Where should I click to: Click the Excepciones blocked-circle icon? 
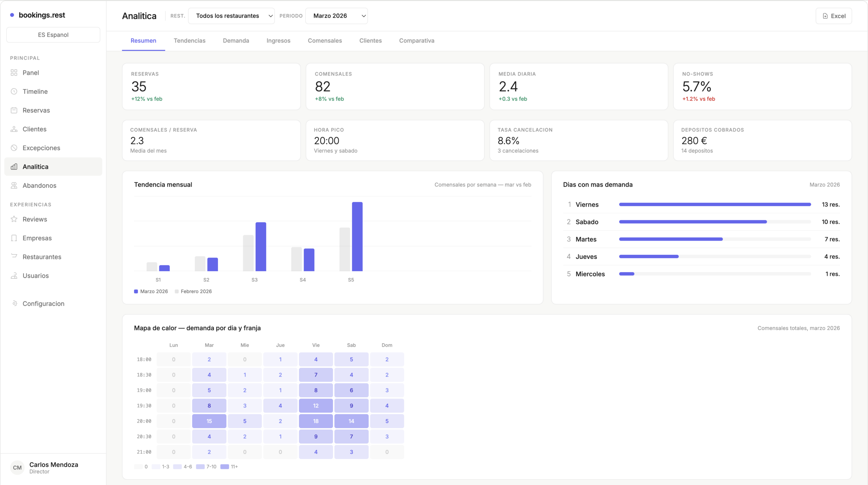(14, 148)
